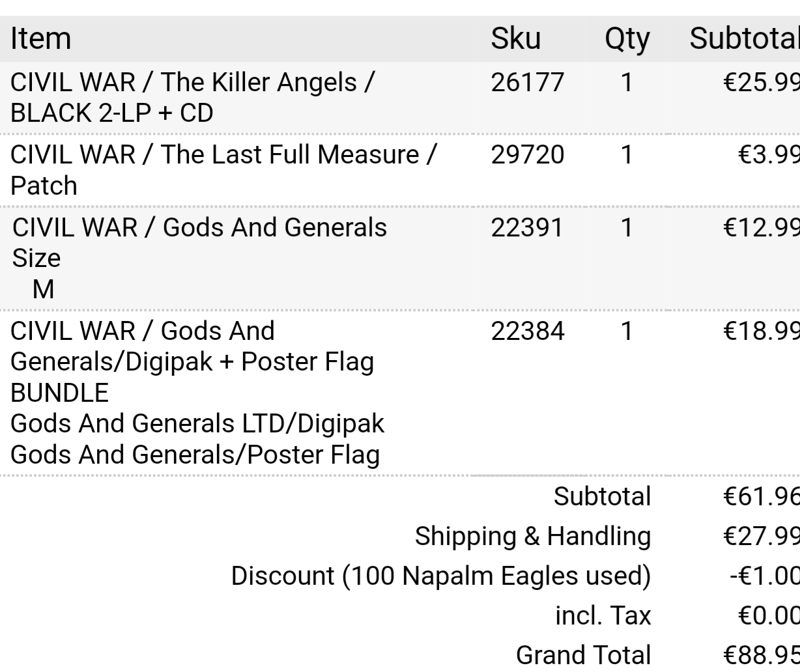Click the Gods And Generals/Poster Flag line
Viewport: 800px width, 672px height.
(195, 455)
